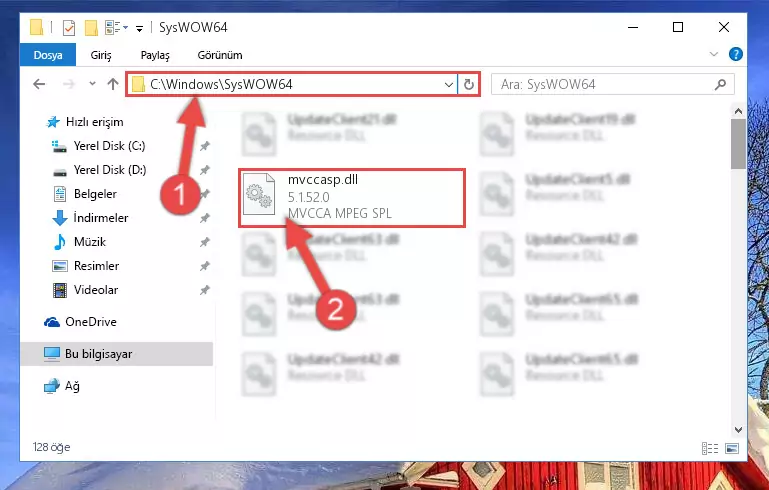Select the mvccasp.dll file name

click(x=323, y=180)
